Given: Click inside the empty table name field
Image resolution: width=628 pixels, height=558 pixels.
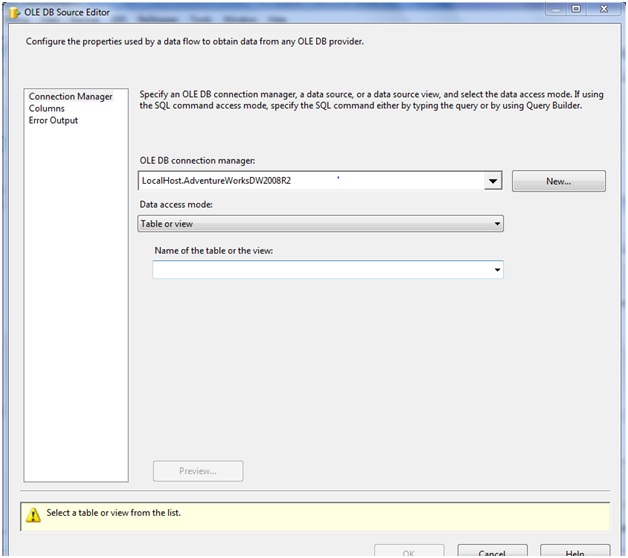Looking at the screenshot, I should 320,270.
